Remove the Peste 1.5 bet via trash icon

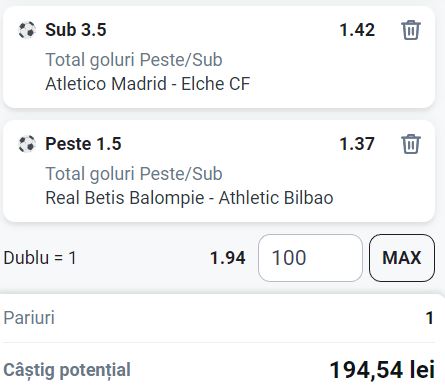click(x=410, y=144)
